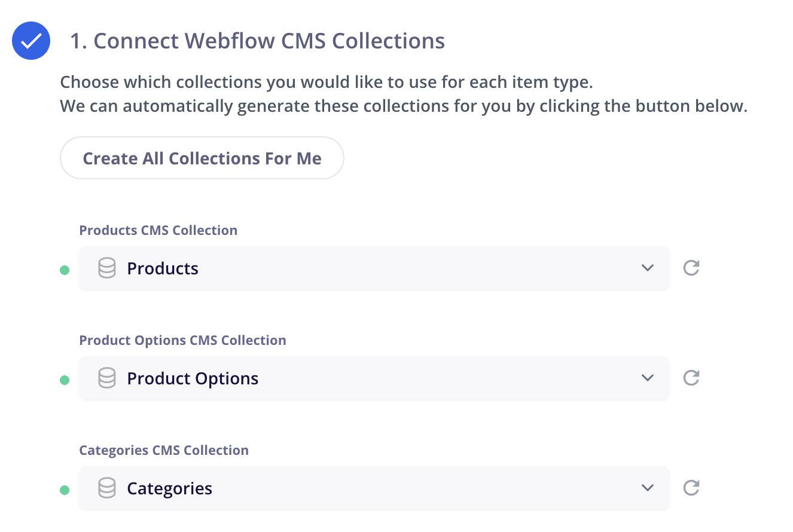Viewport: 793px width, 532px height.
Task: Click Create All Collections For Me button
Action: pos(202,158)
